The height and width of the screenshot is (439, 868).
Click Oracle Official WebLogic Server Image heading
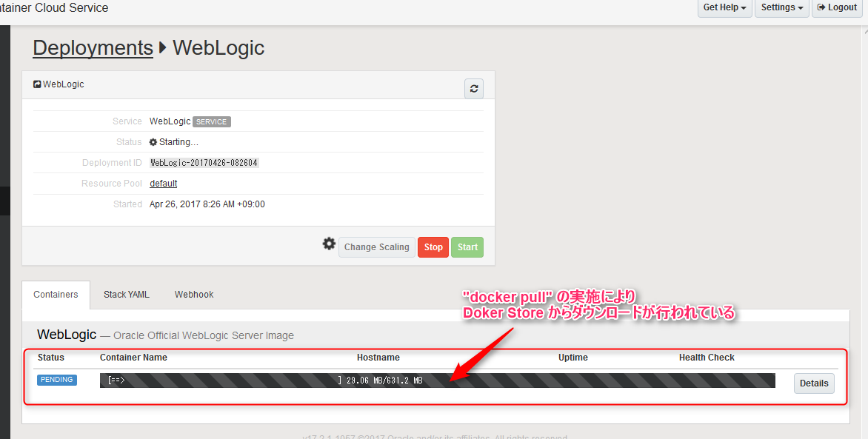pos(204,335)
